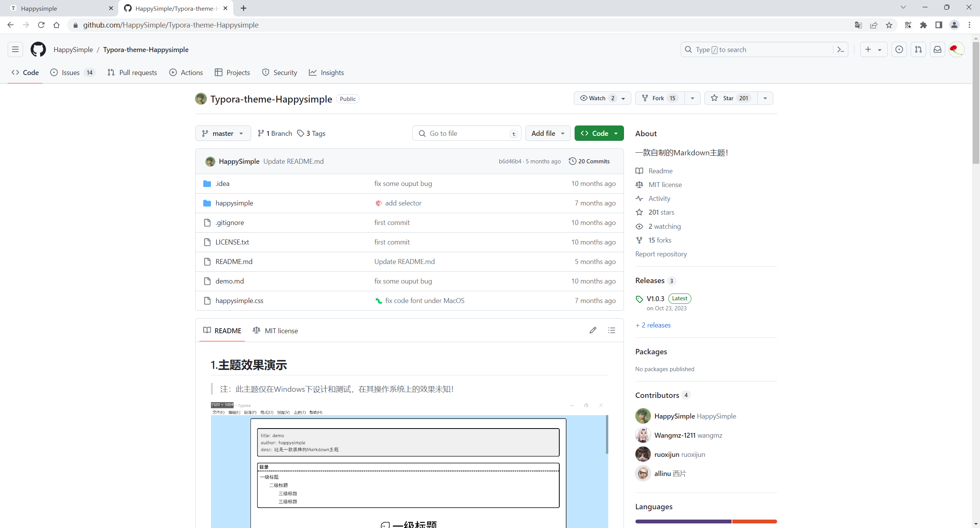View the 20 Commits history
This screenshot has width=980, height=528.
pyautogui.click(x=589, y=161)
